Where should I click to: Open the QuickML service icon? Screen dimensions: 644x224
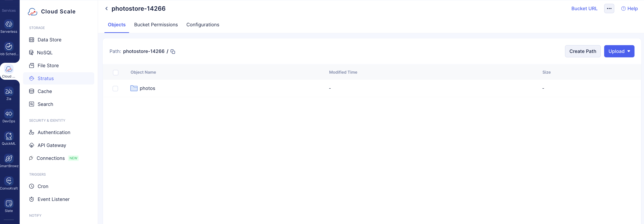point(9,136)
